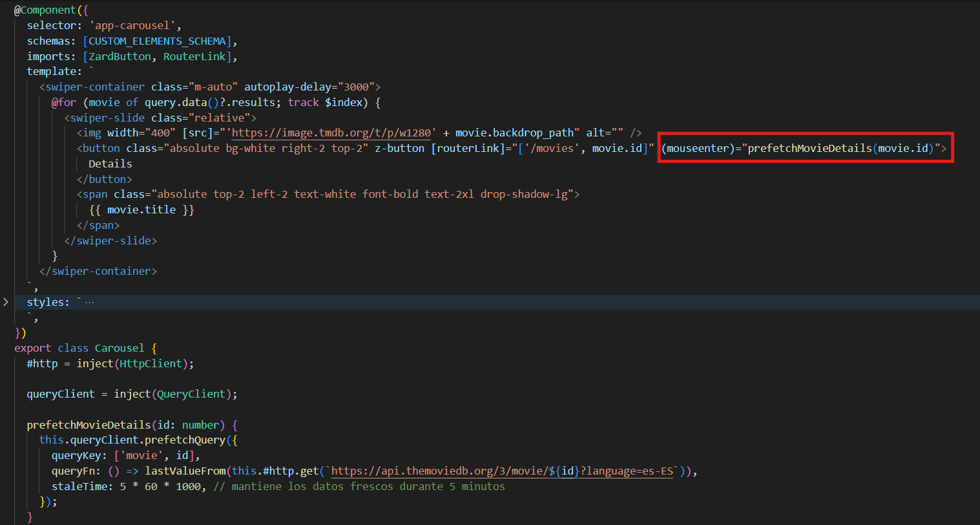Click the img width="400" attribute
The image size is (980, 525).
(x=141, y=133)
